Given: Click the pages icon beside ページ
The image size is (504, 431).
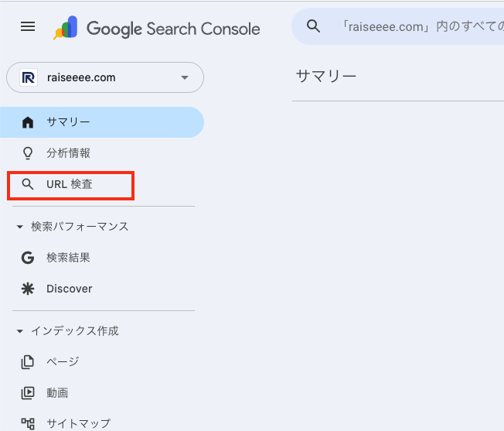Looking at the screenshot, I should tap(28, 361).
